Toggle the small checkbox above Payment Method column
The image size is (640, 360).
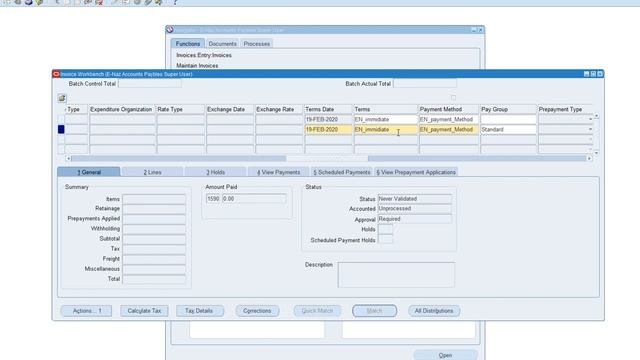[453, 98]
